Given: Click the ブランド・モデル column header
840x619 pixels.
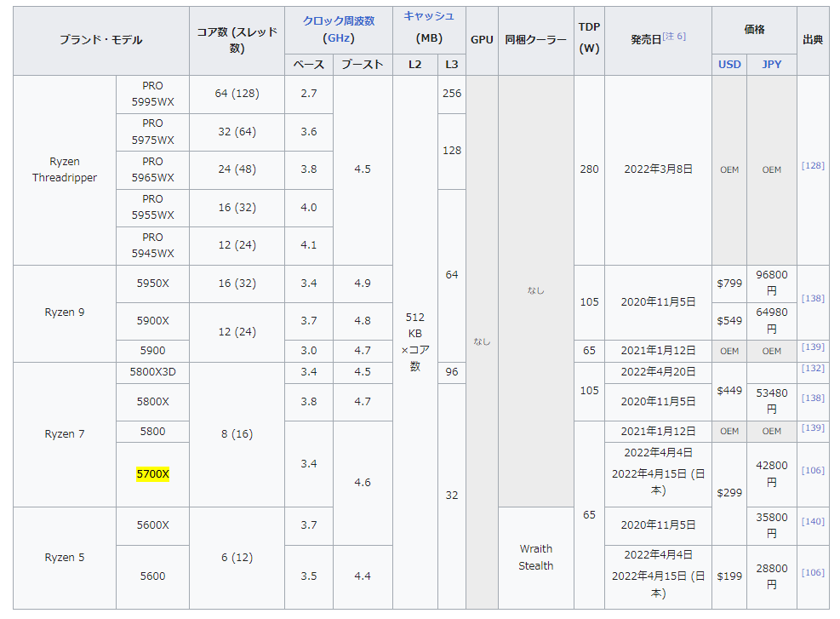Looking at the screenshot, I should 101,41.
